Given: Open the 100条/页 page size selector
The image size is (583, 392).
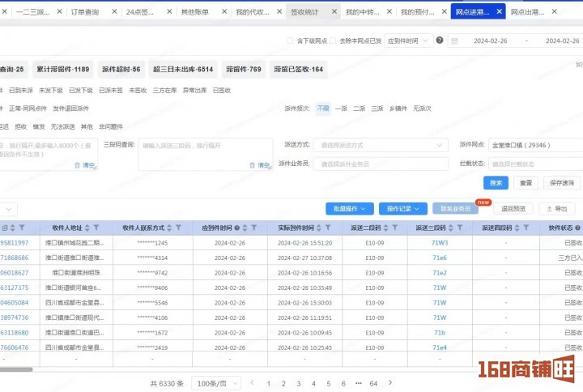Looking at the screenshot, I should [215, 383].
